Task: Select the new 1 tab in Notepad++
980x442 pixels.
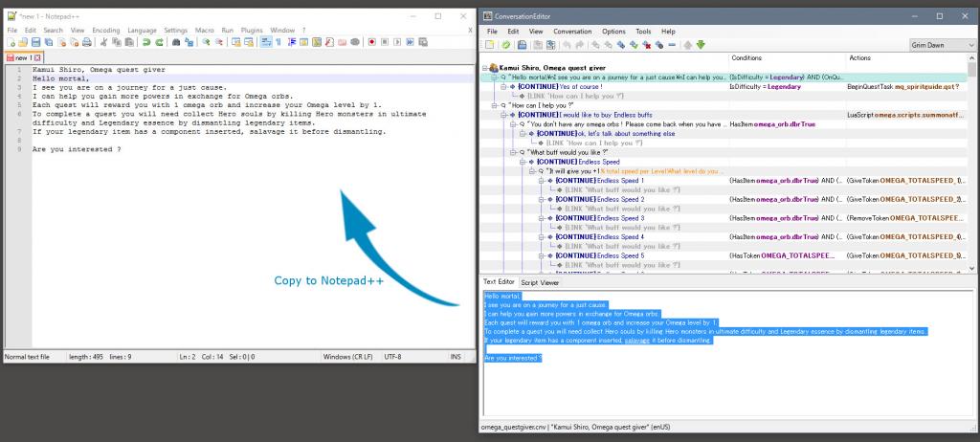Action: [x=23, y=57]
